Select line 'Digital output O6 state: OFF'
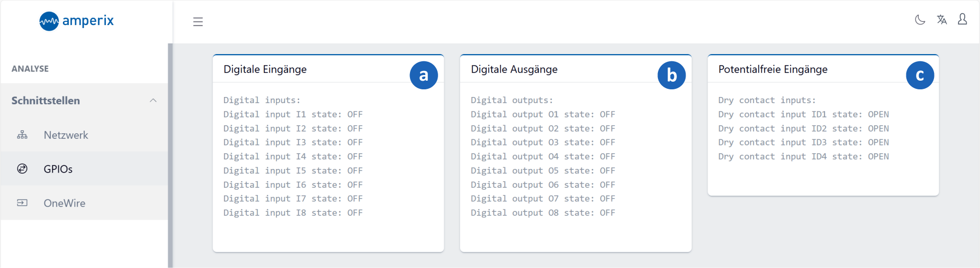The image size is (980, 268). [x=543, y=184]
